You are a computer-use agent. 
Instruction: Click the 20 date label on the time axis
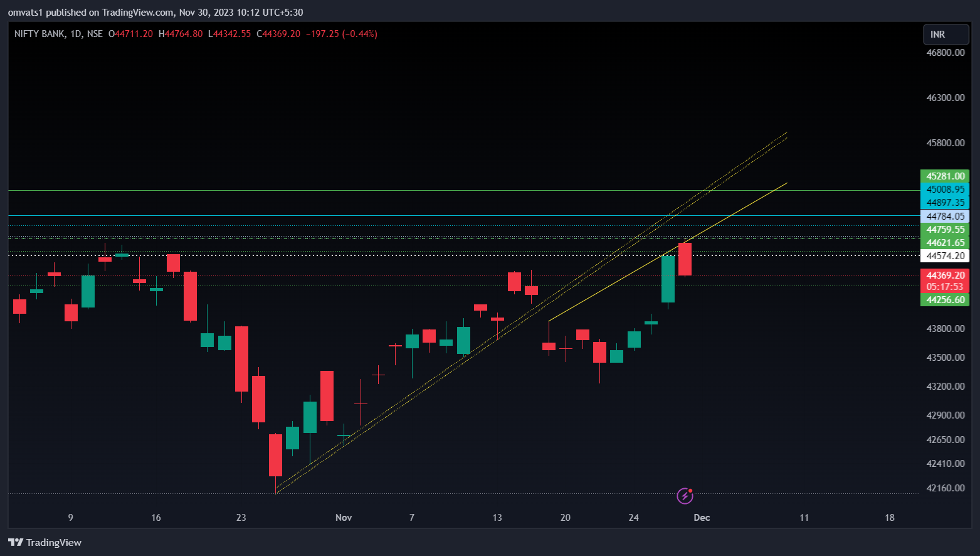[x=566, y=518]
